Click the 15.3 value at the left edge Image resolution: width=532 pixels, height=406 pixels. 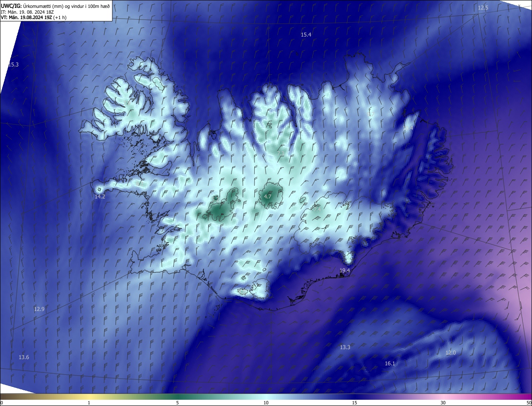point(13,65)
